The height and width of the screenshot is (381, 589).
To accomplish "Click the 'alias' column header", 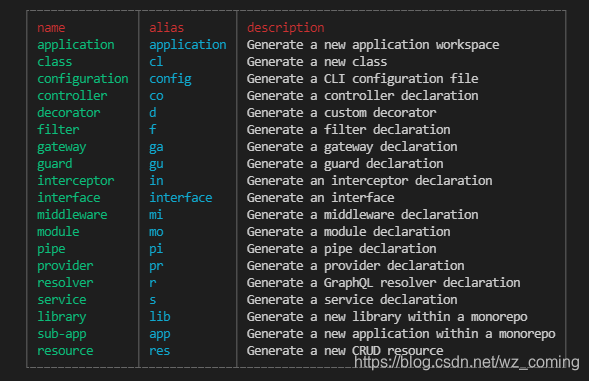I will (x=166, y=28).
